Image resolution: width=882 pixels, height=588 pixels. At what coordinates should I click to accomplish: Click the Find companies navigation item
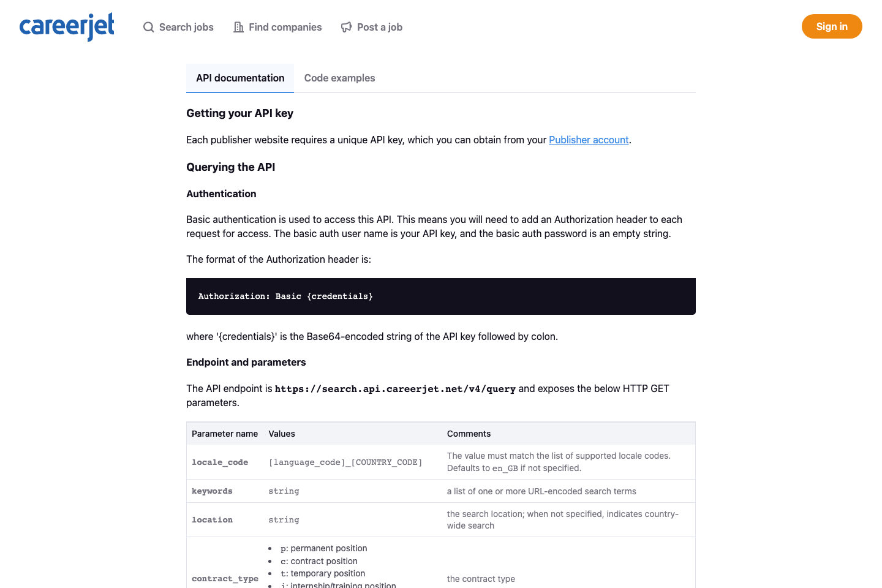coord(285,27)
